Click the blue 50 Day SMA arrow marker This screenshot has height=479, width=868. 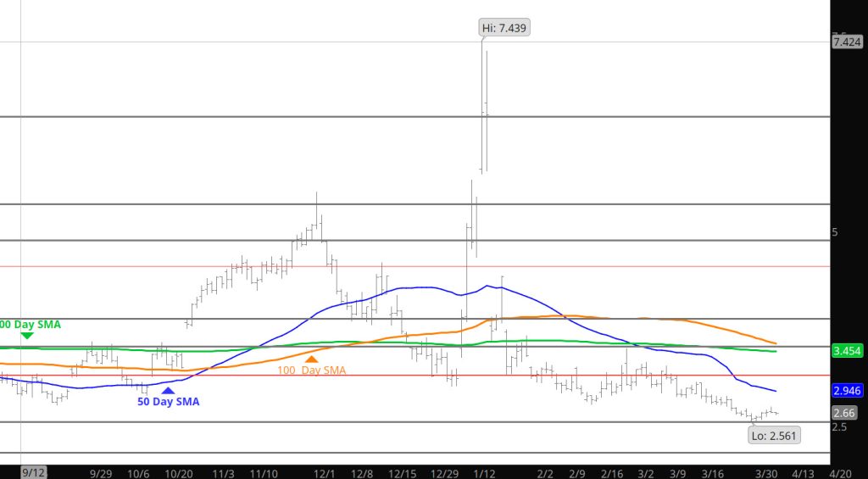click(x=167, y=390)
